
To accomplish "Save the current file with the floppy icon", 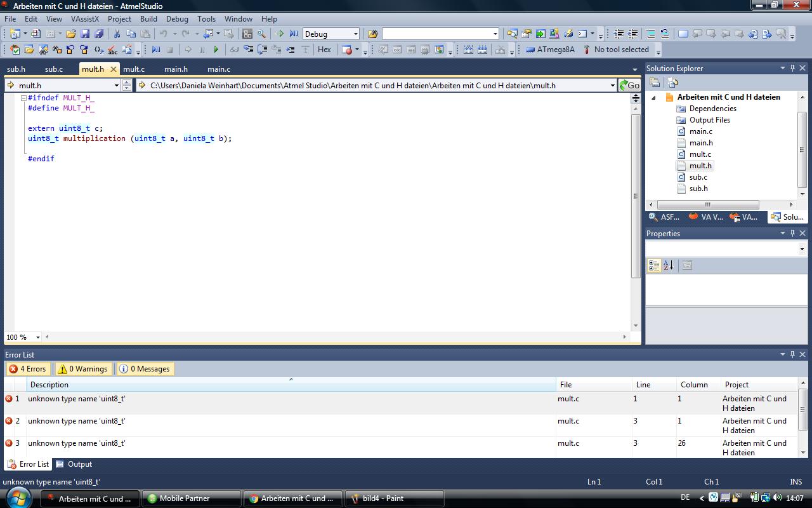I will [85, 34].
